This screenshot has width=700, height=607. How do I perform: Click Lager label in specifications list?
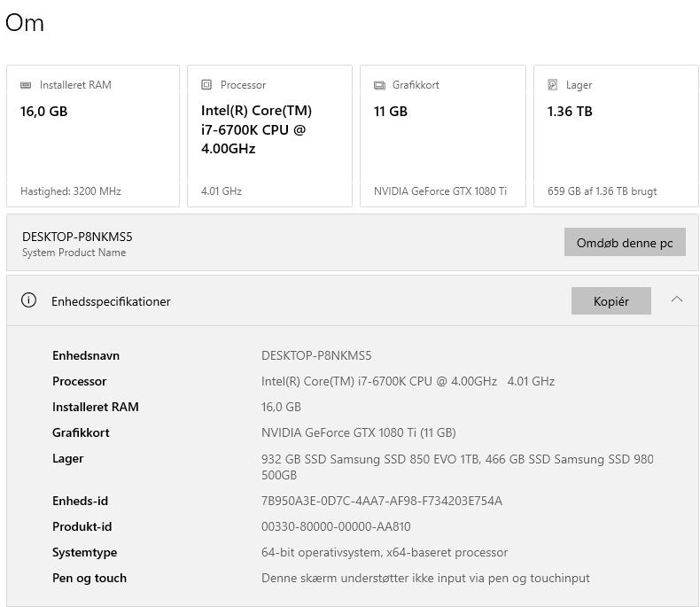[68, 458]
